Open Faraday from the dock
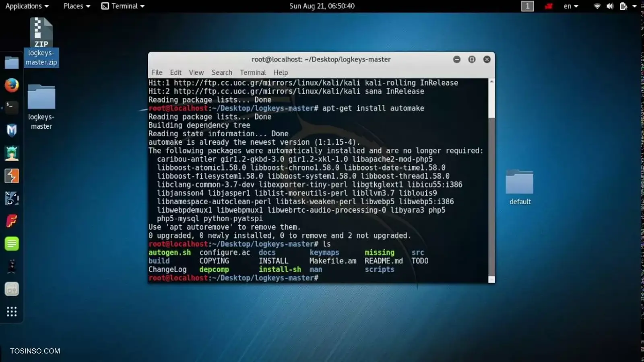The width and height of the screenshot is (644, 362). pyautogui.click(x=12, y=220)
